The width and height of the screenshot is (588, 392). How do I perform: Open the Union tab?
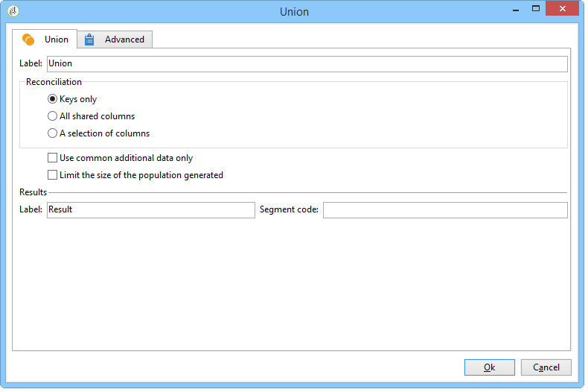45,39
